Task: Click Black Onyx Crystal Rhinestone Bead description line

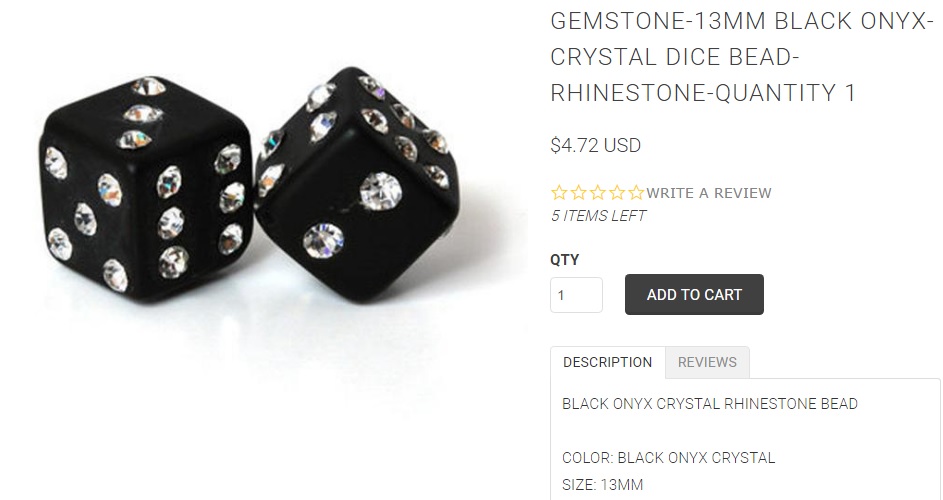Action: (x=710, y=404)
